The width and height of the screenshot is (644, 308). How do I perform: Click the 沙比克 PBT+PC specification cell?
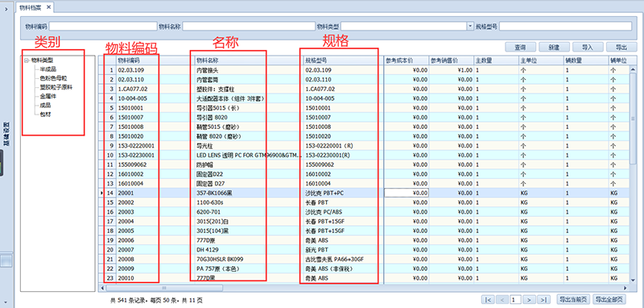click(343, 193)
